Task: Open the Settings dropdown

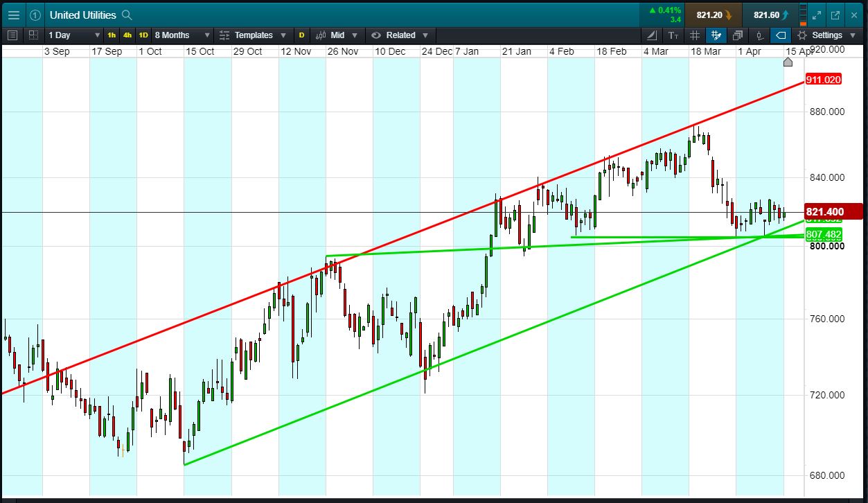Action: [827, 35]
